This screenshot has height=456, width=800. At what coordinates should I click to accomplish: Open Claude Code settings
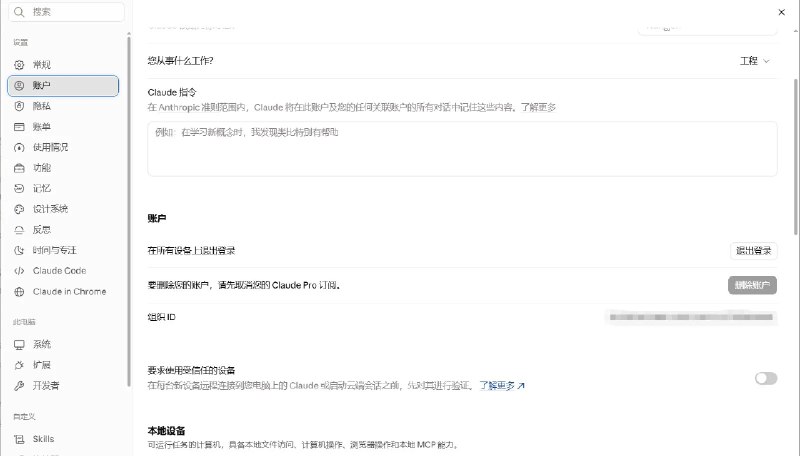coord(63,271)
